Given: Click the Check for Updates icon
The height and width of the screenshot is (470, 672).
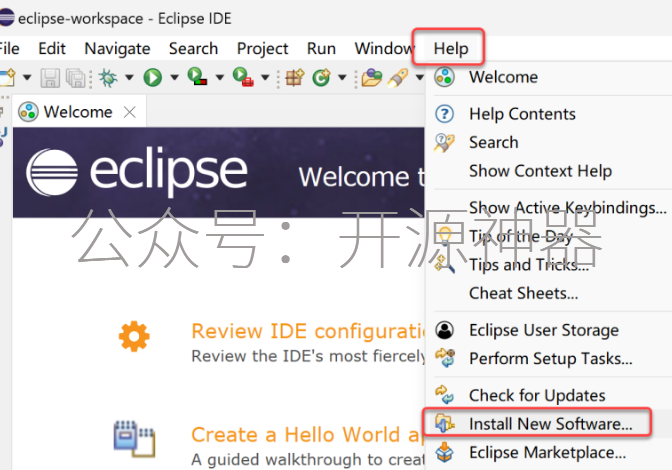Looking at the screenshot, I should 444,395.
